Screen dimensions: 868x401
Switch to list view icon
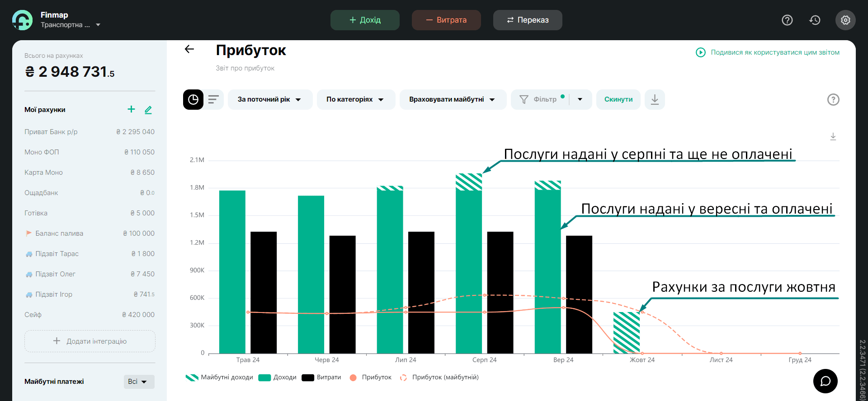click(x=213, y=99)
